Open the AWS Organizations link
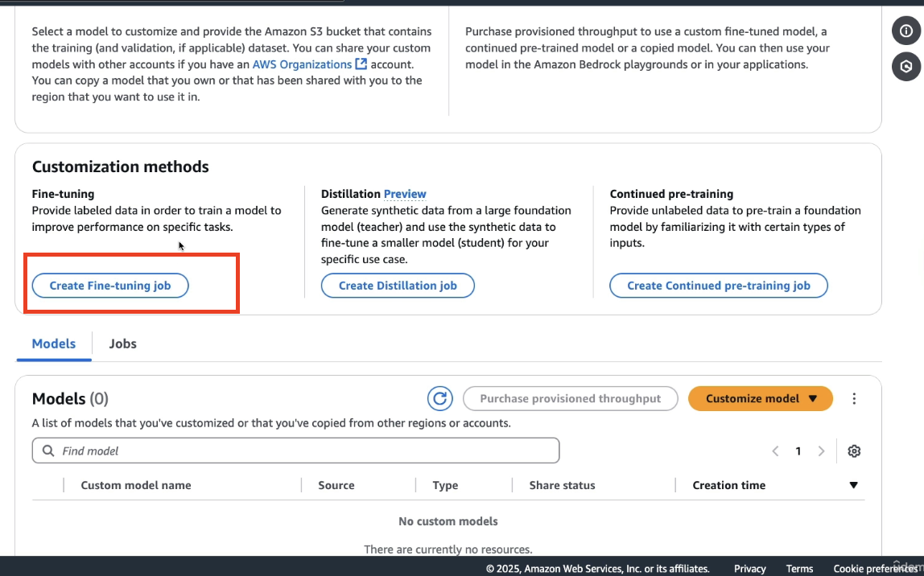The image size is (924, 576). (x=309, y=64)
